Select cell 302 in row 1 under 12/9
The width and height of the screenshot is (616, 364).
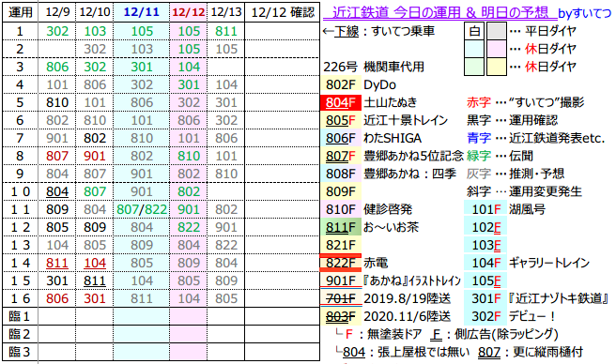(57, 31)
